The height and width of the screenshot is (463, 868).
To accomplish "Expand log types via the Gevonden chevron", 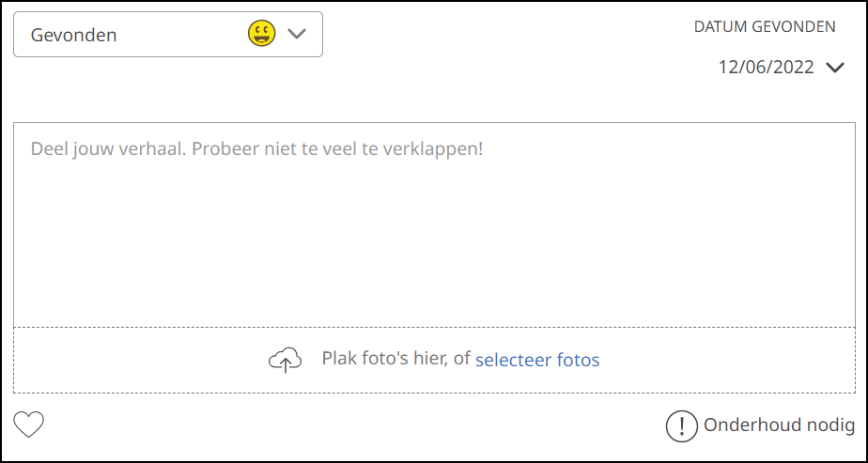I will coord(297,35).
